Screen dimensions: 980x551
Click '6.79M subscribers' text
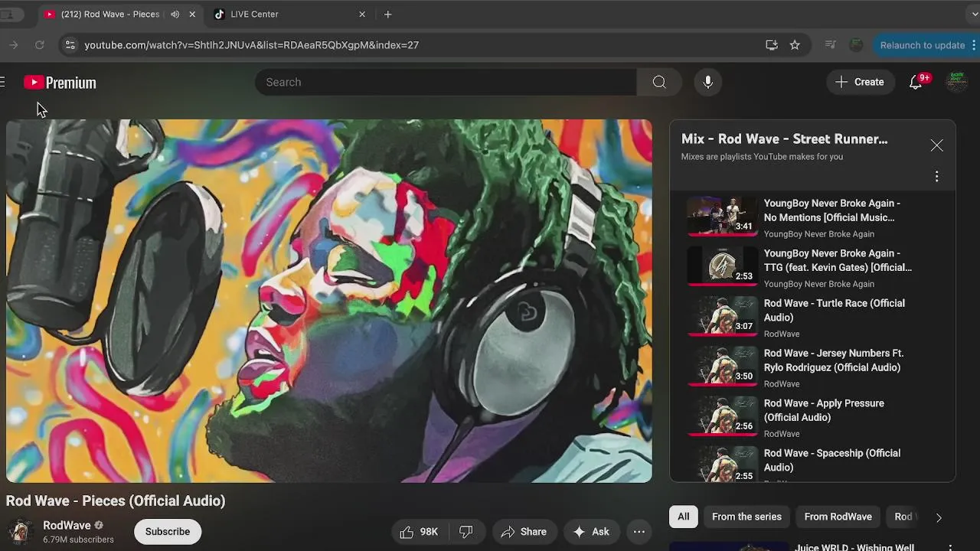[x=78, y=540]
